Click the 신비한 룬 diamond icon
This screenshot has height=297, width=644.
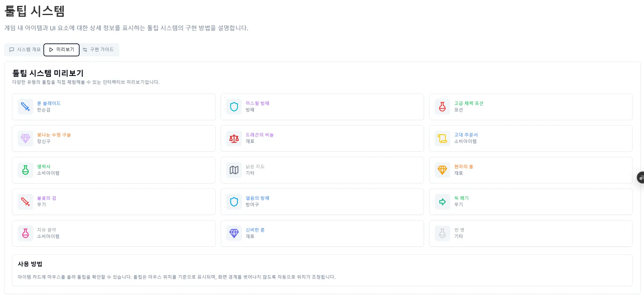tap(234, 233)
